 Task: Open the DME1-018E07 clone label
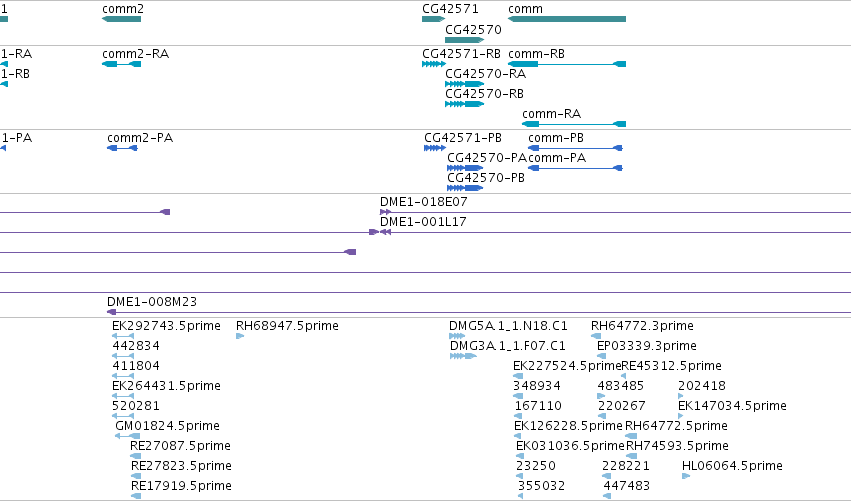click(x=423, y=202)
